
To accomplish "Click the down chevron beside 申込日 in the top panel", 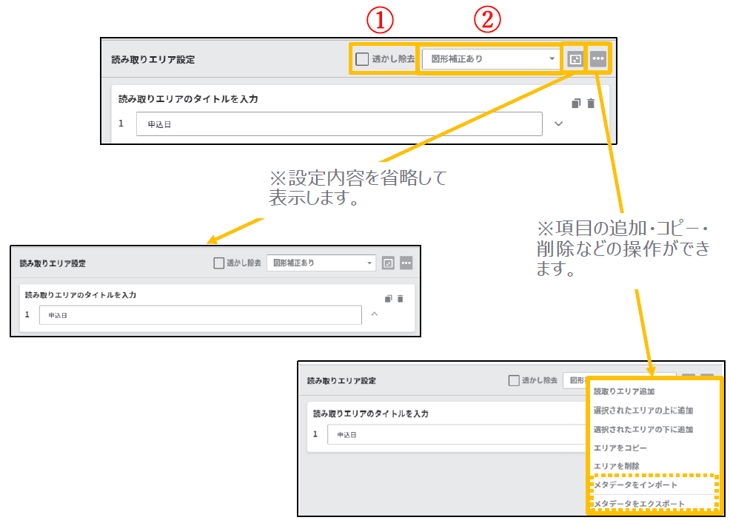I will click(558, 124).
